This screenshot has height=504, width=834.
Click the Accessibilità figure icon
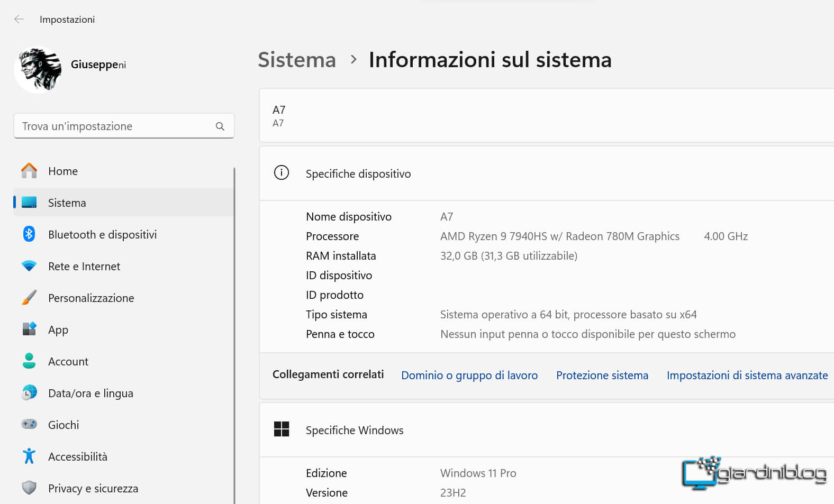(29, 456)
